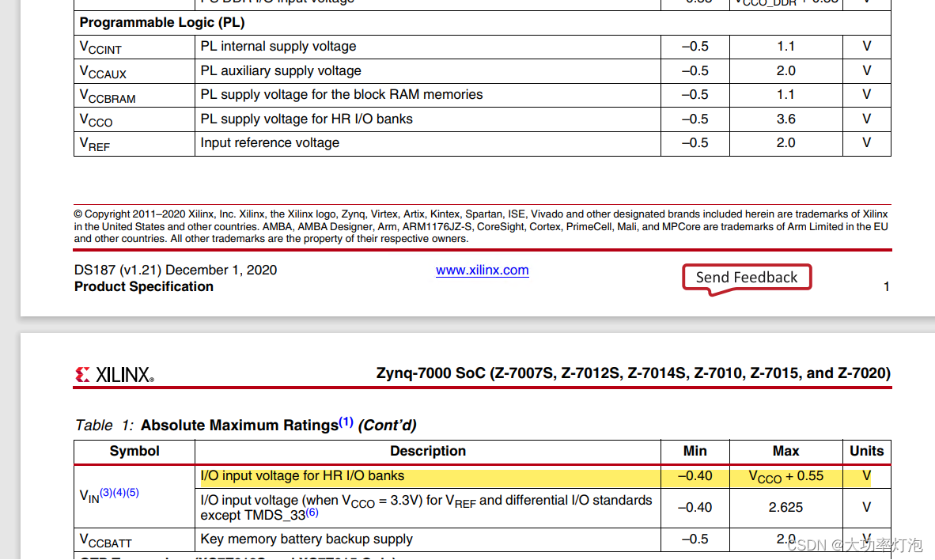Viewport: 935px width, 560px height.
Task: Select 'PL supply voltage for the block RAM memories'
Action: 342,95
